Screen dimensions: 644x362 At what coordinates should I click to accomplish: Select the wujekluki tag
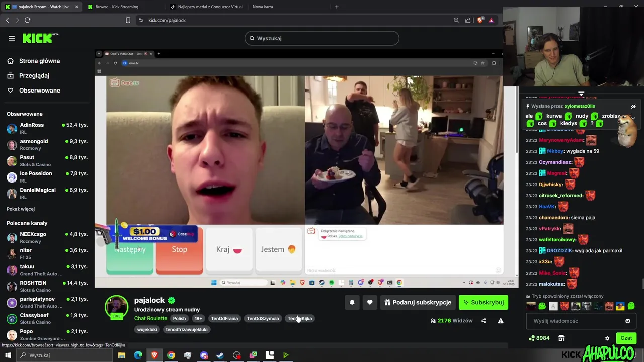click(x=147, y=329)
